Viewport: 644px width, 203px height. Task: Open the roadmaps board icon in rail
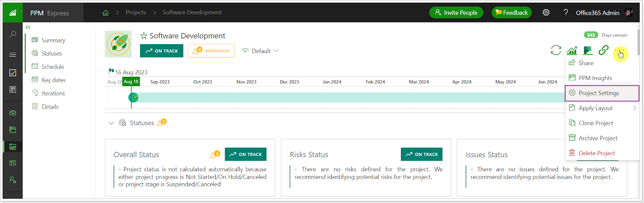coord(13,163)
